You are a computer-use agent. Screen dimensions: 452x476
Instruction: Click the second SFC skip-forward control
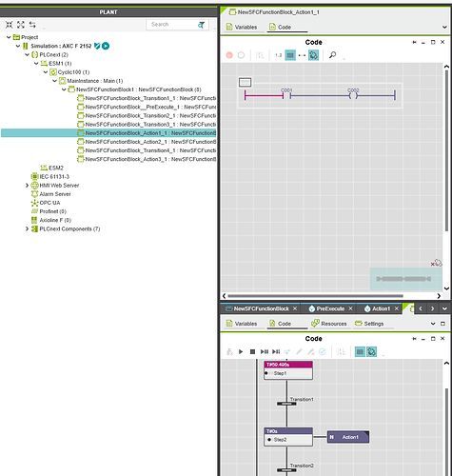(x=276, y=351)
